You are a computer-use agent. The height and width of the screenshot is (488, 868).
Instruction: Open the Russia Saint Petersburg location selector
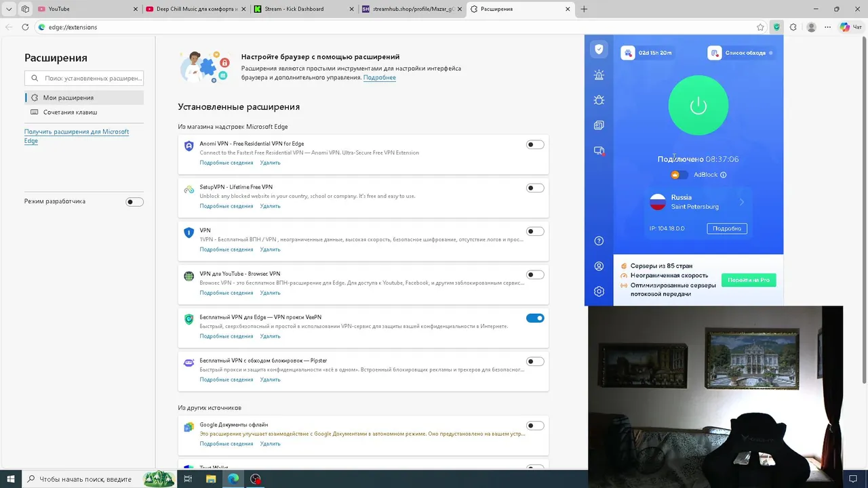click(697, 201)
